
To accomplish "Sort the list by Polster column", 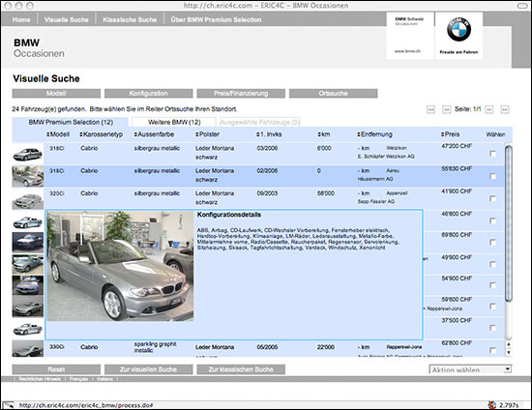I will 207,134.
